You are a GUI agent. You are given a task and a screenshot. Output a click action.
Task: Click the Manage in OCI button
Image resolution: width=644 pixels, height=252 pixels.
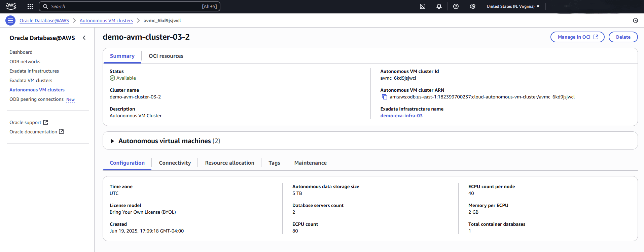coord(577,37)
